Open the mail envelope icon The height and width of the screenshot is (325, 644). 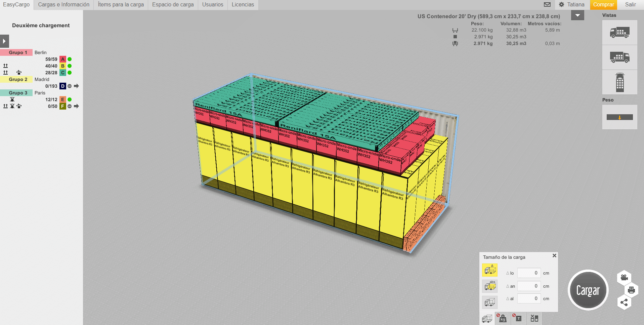(x=547, y=5)
